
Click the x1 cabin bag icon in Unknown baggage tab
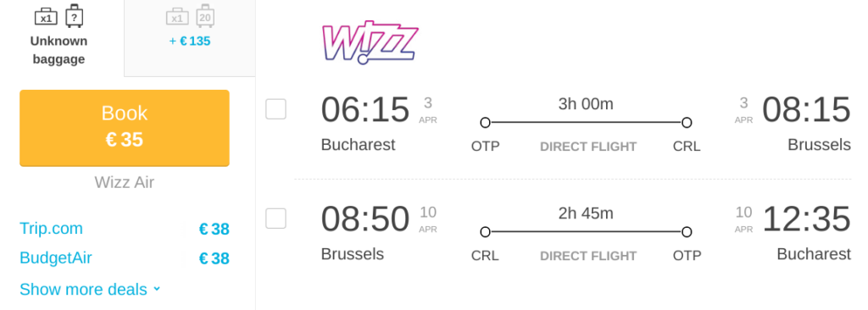pos(46,17)
